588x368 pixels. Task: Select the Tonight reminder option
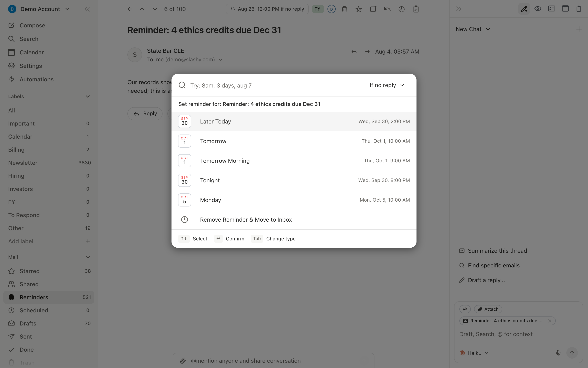(294, 180)
